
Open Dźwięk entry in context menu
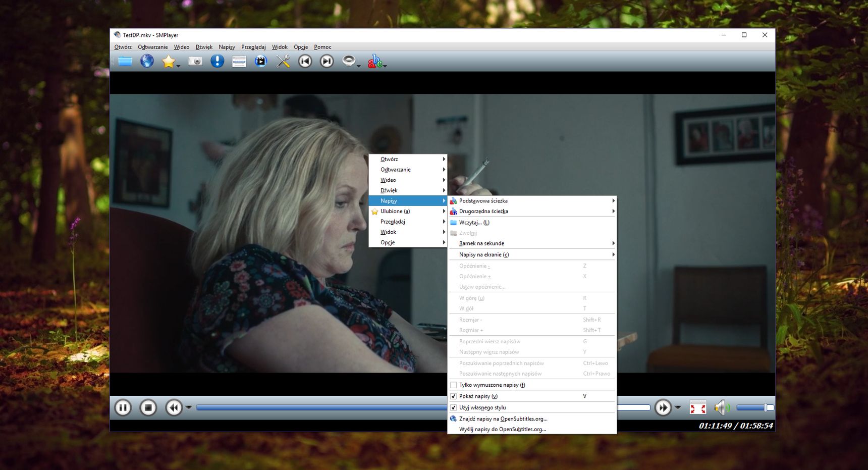(x=408, y=190)
